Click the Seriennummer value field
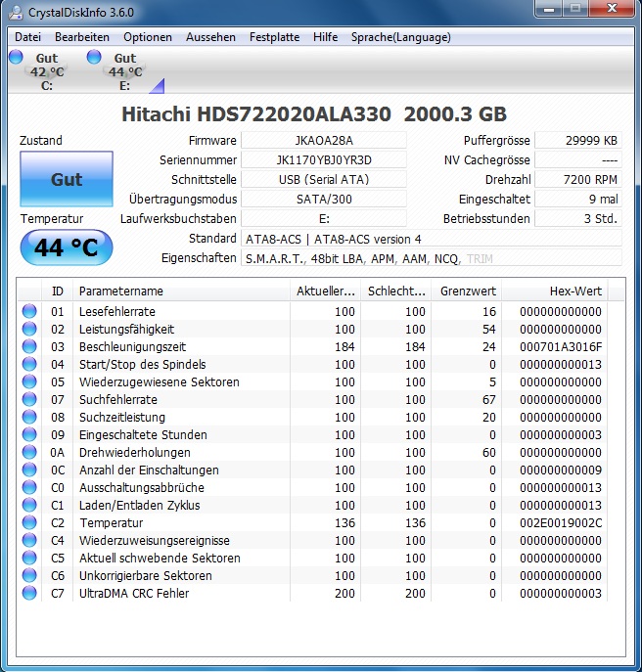This screenshot has height=672, width=642. [x=324, y=159]
